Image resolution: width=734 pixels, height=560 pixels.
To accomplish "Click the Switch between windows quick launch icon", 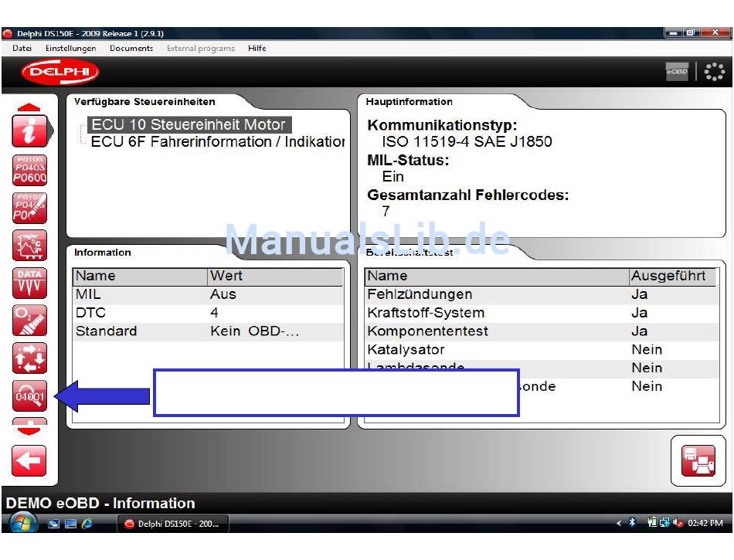I will [x=54, y=524].
